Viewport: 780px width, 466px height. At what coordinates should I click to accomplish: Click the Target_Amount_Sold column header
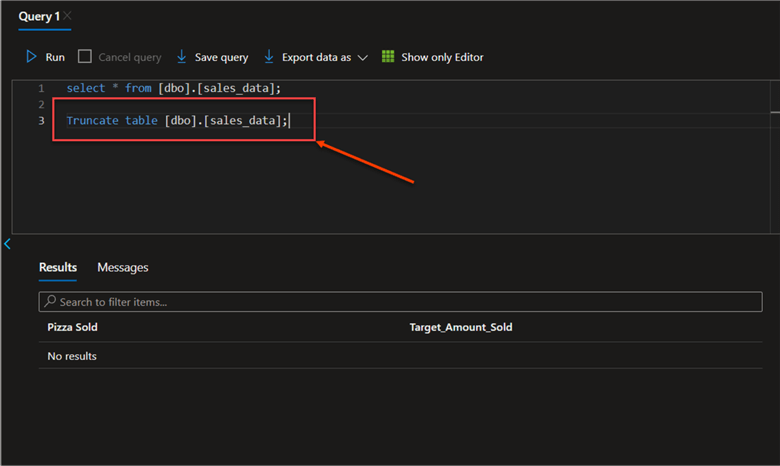point(460,327)
